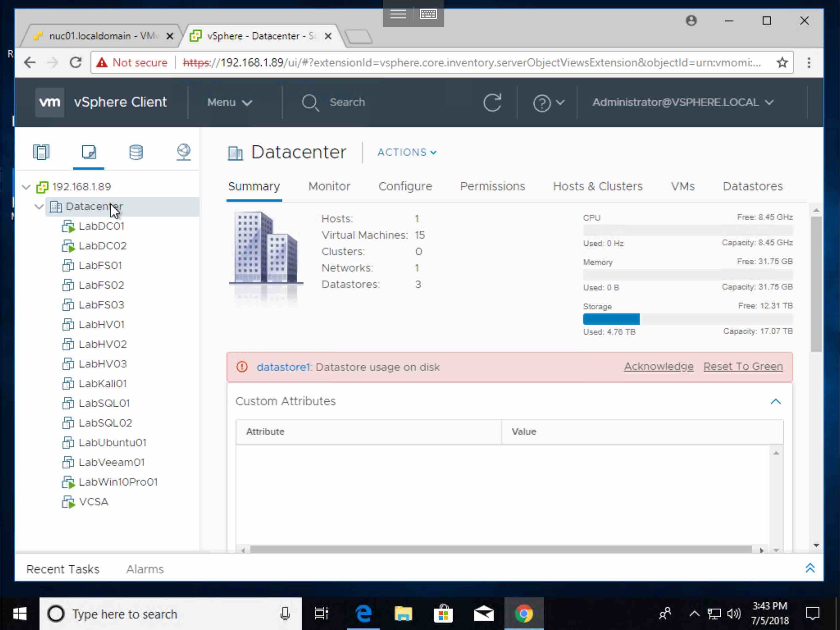Sort by the Attribute column header
This screenshot has height=630, width=840.
368,432
